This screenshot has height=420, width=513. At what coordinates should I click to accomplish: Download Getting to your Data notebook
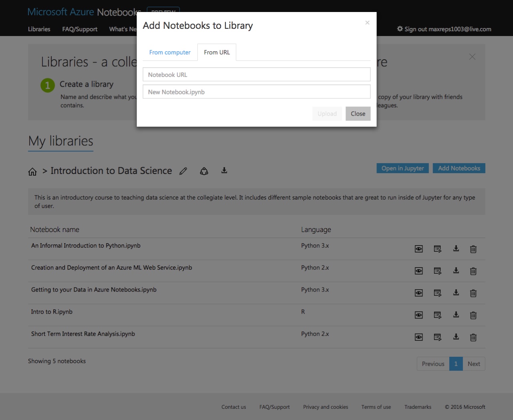coord(456,292)
